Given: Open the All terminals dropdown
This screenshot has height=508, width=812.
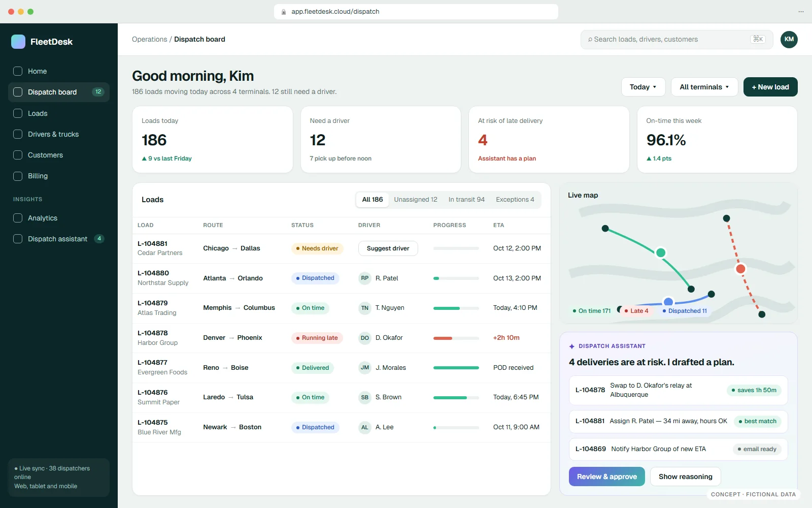Looking at the screenshot, I should point(704,87).
